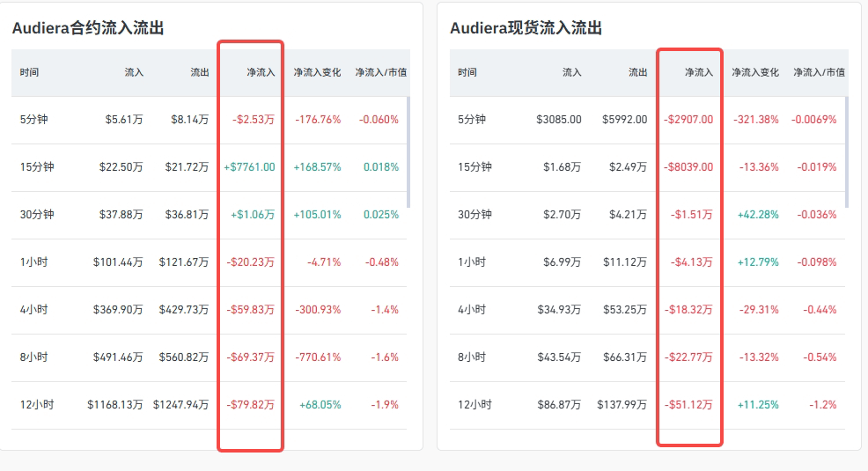868x471 pixels.
Task: Click contract net inflow -$79.82万
Action: point(250,405)
